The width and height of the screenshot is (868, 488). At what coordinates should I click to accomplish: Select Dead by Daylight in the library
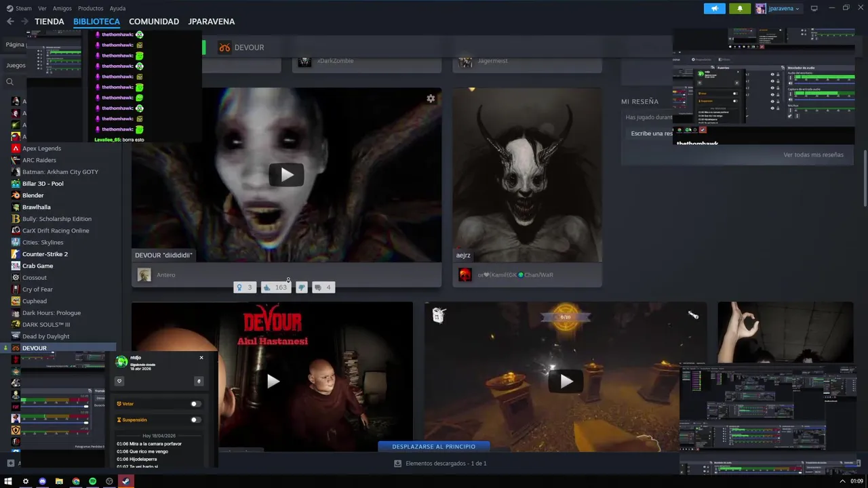tap(45, 336)
